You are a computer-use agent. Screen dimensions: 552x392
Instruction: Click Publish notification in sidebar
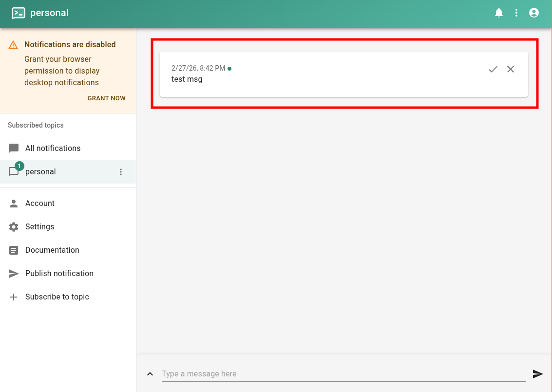pos(59,274)
